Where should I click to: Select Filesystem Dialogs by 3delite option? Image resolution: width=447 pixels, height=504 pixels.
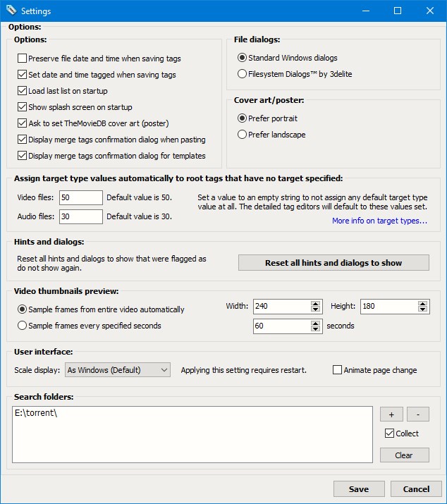point(243,73)
